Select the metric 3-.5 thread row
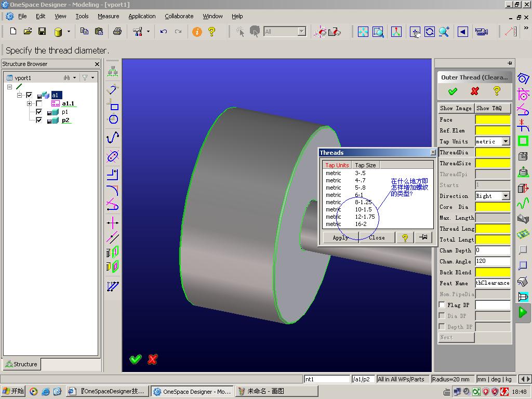Screen dimensions: 532x399 [378, 173]
